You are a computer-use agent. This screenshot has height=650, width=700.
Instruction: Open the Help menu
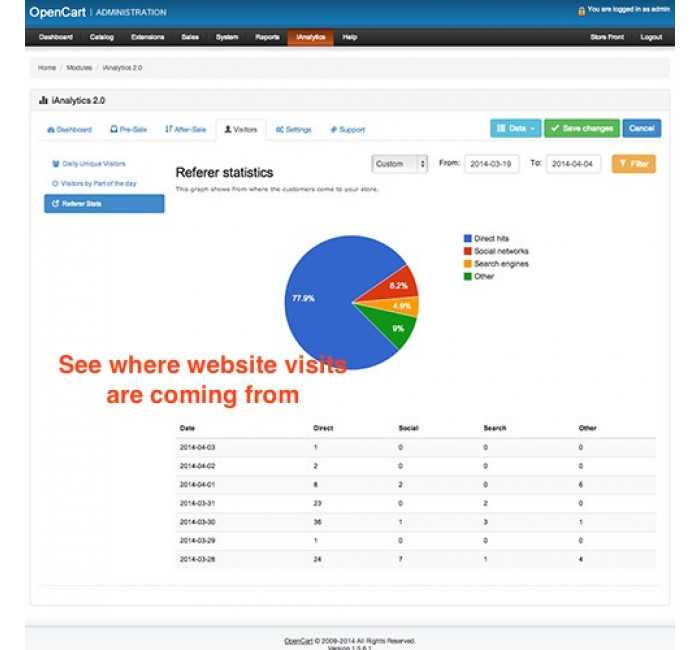click(350, 37)
